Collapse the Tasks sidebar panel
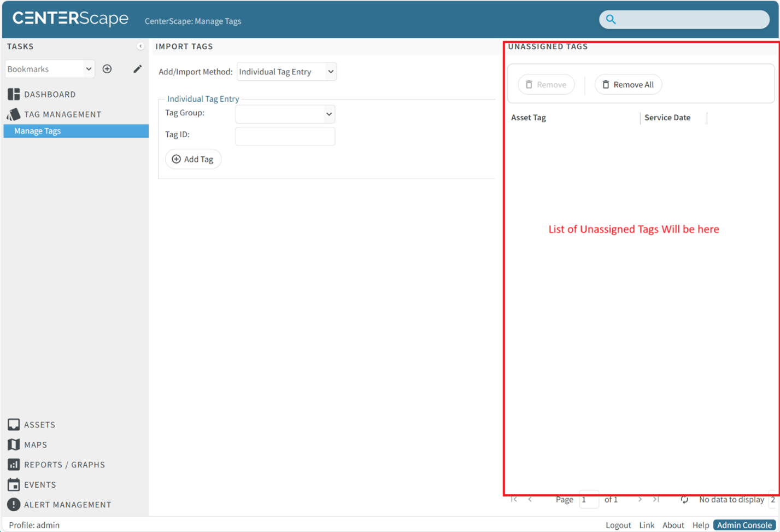The width and height of the screenshot is (780, 532). click(140, 46)
